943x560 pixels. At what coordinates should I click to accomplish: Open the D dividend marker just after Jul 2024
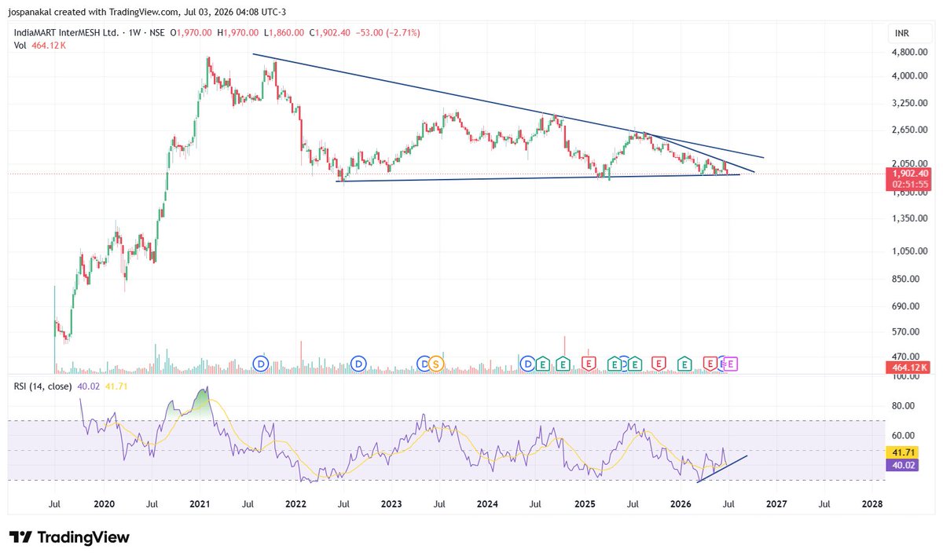coord(528,363)
